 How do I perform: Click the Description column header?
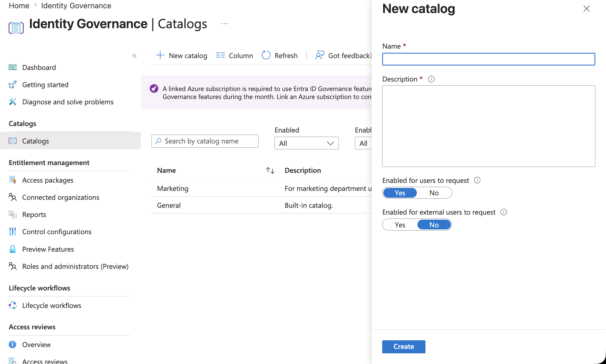tap(303, 170)
